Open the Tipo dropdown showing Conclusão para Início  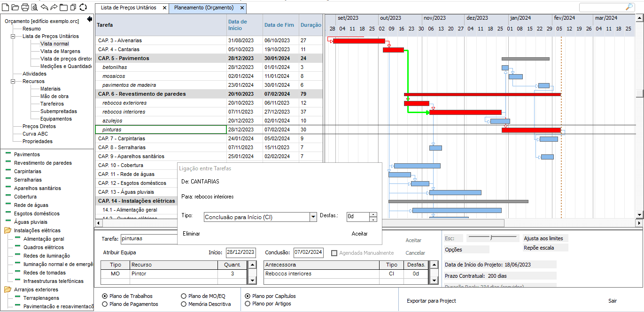click(313, 217)
